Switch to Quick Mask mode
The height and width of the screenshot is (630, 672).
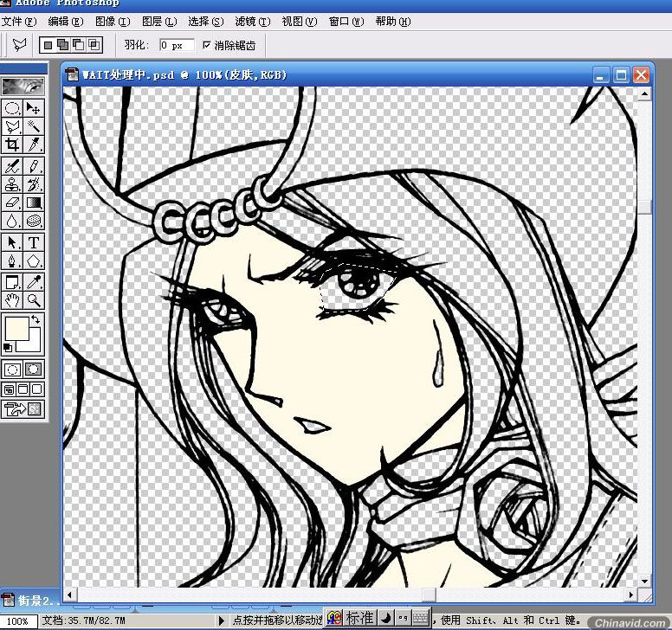(x=34, y=370)
